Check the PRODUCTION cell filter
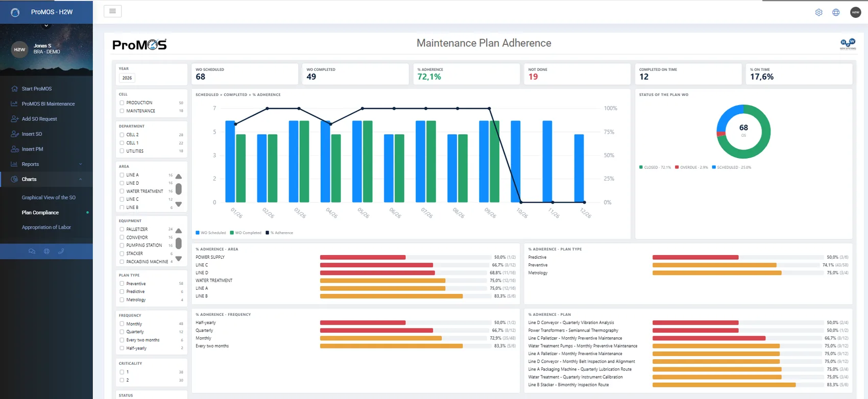Viewport: 868px width, 399px height. point(122,103)
